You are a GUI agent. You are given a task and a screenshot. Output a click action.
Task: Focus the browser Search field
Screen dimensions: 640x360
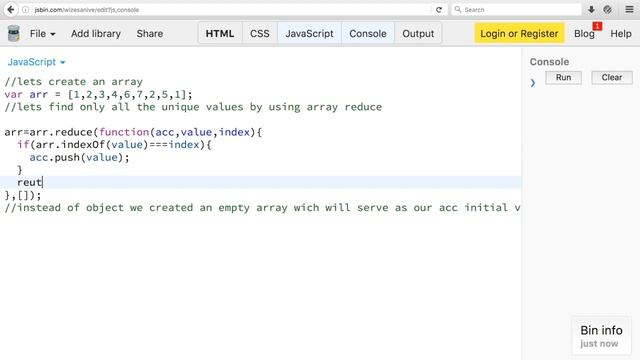[516, 9]
